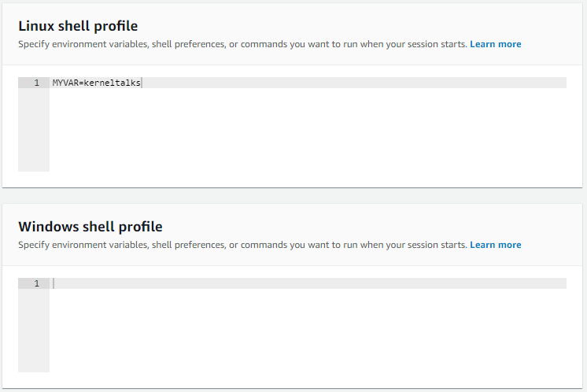Select line number 1 in Windows editor gutter
The image size is (587, 392).
[x=37, y=283]
